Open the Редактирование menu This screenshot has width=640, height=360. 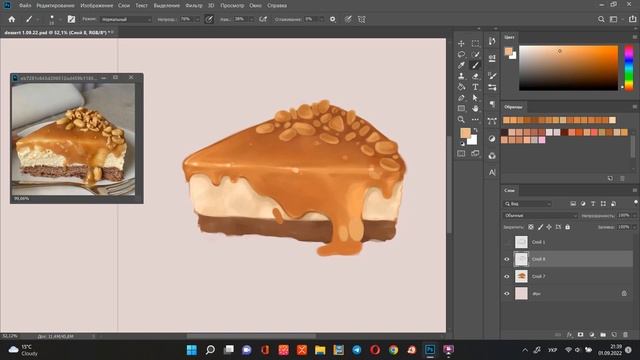point(56,6)
